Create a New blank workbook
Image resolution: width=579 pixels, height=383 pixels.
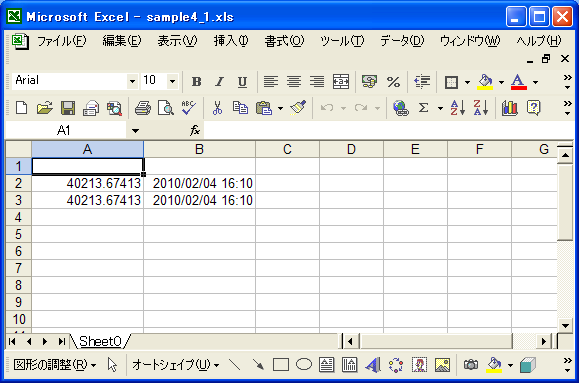pyautogui.click(x=21, y=108)
